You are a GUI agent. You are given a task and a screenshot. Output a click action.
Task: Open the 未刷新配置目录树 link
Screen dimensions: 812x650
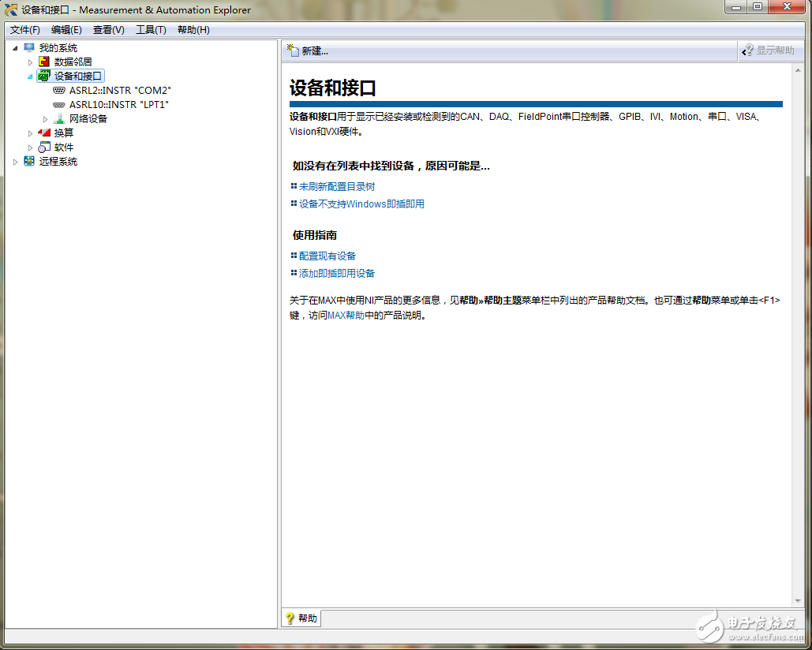click(x=337, y=186)
